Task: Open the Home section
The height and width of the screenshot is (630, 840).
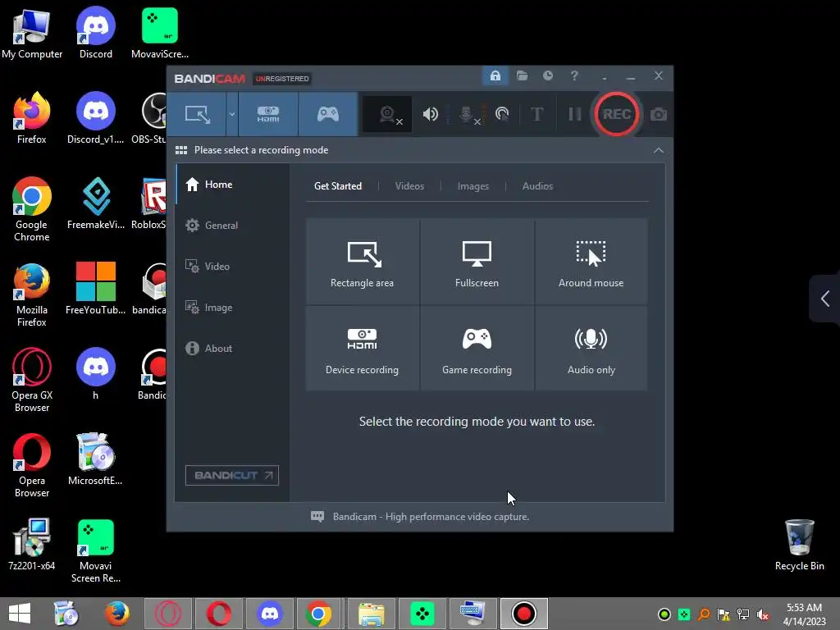Action: click(232, 185)
